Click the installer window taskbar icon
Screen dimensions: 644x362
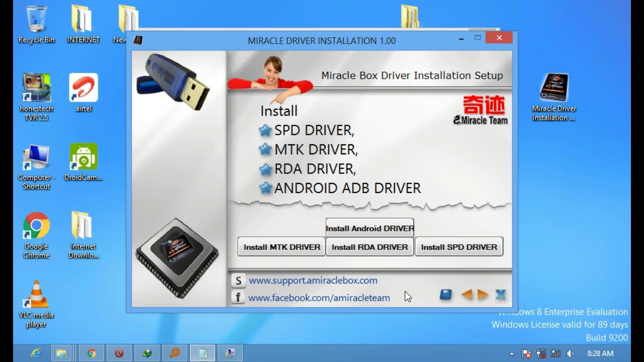(230, 353)
